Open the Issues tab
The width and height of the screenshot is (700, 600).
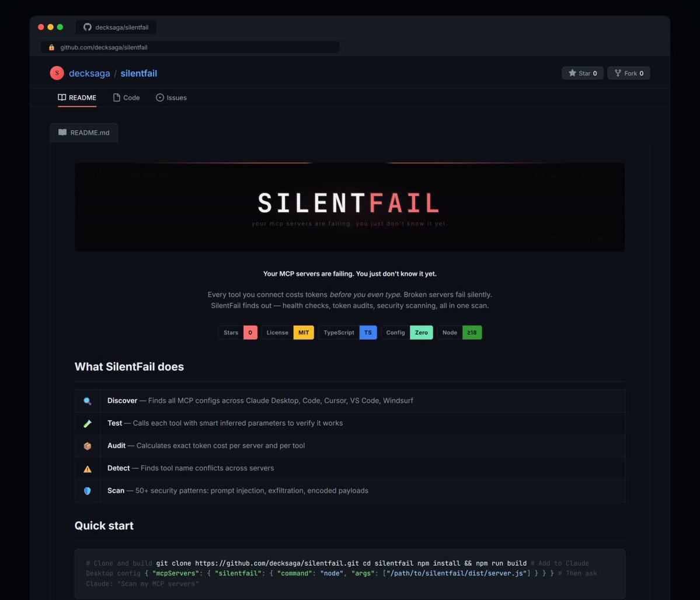pyautogui.click(x=172, y=97)
